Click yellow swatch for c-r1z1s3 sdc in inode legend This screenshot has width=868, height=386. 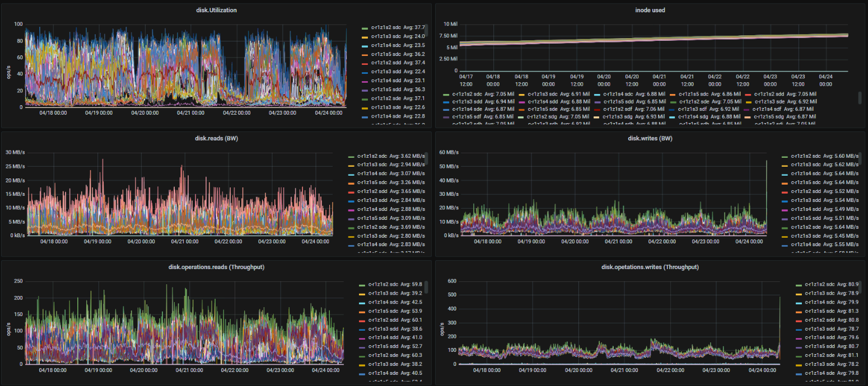pos(521,95)
